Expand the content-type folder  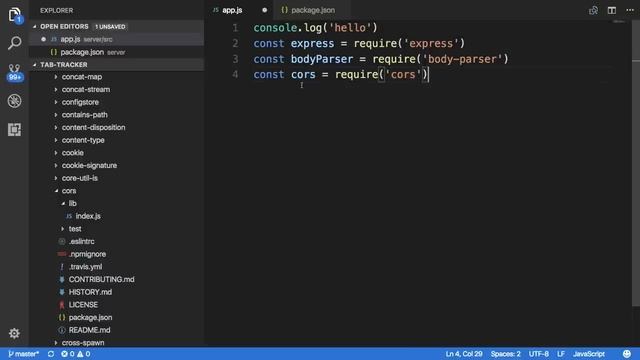83,140
